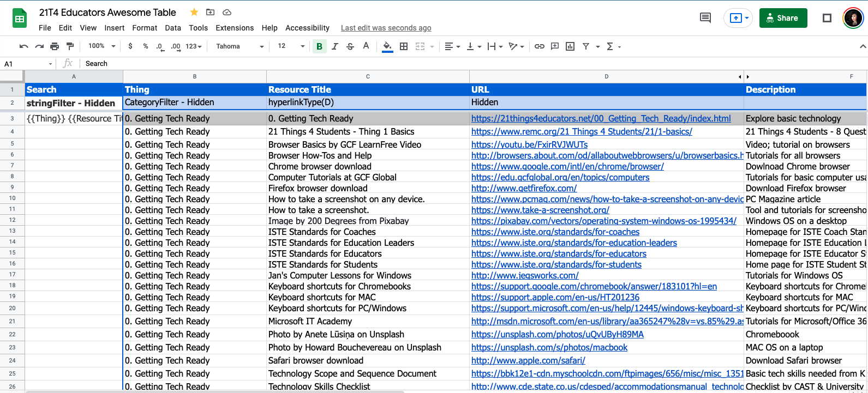Open the Insert menu
The height and width of the screenshot is (393, 868).
pyautogui.click(x=115, y=28)
